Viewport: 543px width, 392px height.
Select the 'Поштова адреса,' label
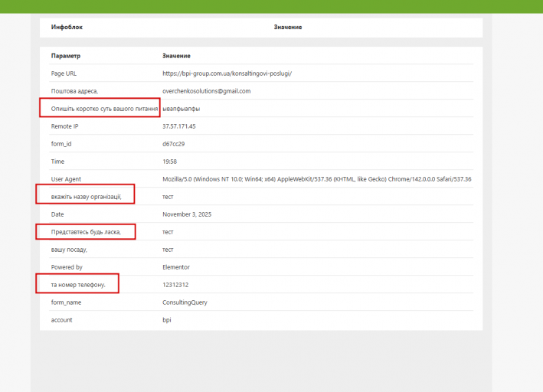[74, 91]
